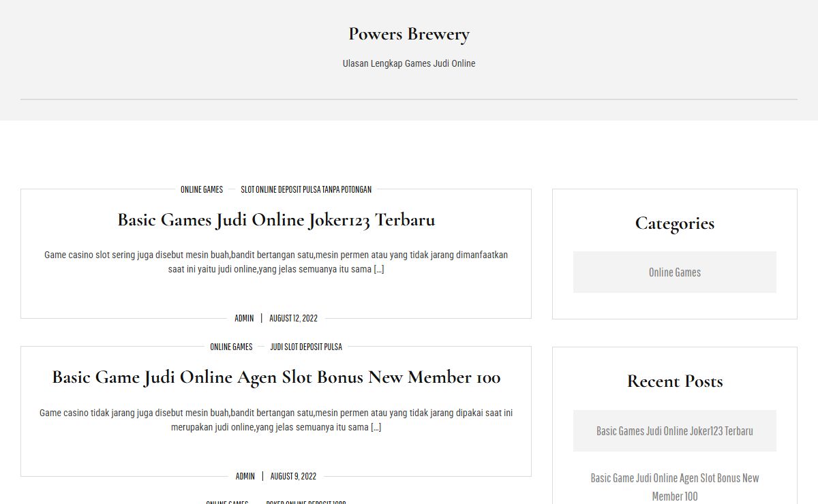Open the Slot Online Deposit Pulsa Tanpa Potongan tag

coord(306,189)
